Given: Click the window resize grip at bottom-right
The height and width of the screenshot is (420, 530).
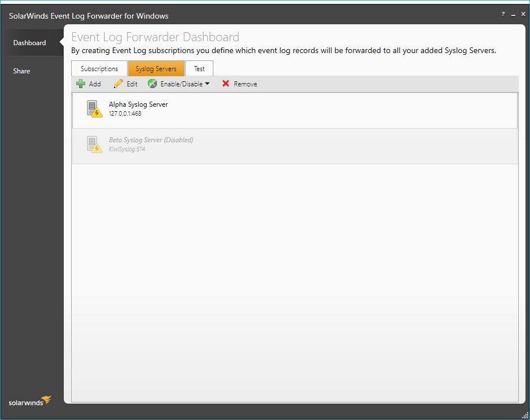Looking at the screenshot, I should click(x=525, y=415).
